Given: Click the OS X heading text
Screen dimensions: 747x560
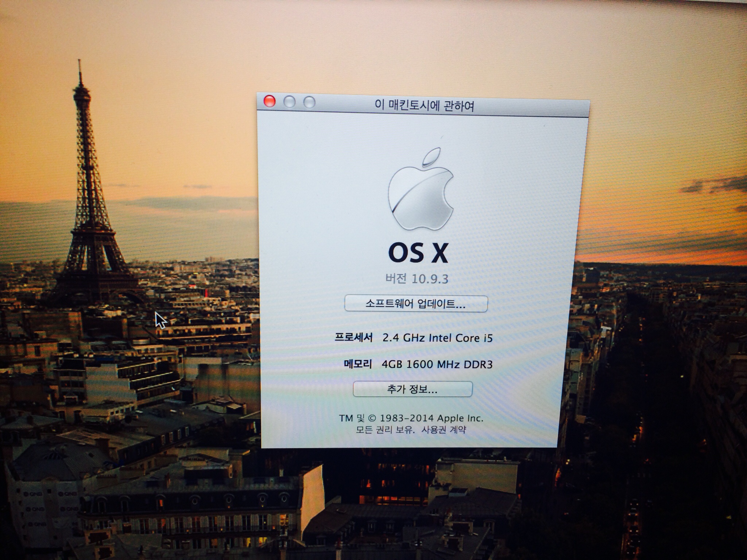Looking at the screenshot, I should point(418,252).
